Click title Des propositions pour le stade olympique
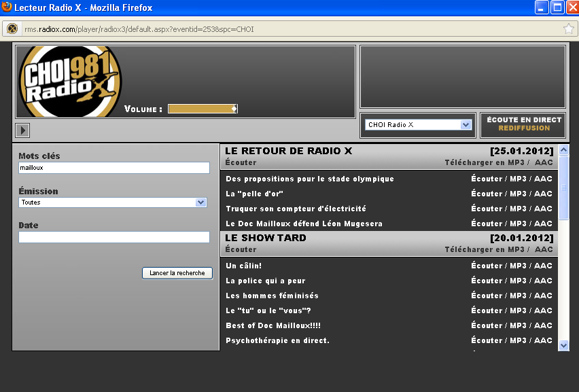579x392 pixels. [x=310, y=179]
